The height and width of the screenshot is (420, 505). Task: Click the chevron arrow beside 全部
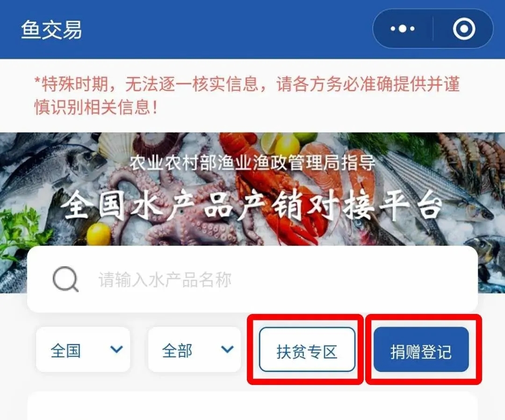(x=227, y=349)
